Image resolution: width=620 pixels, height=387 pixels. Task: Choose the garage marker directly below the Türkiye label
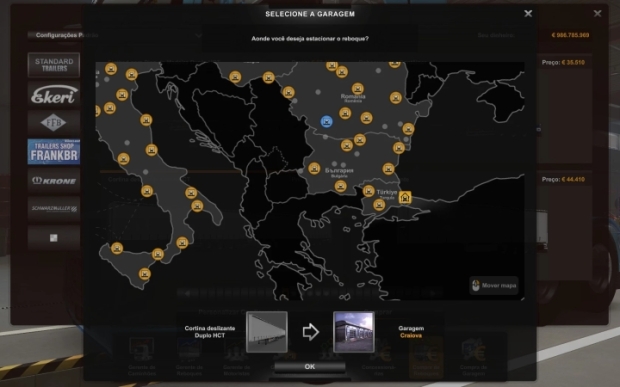pyautogui.click(x=379, y=205)
